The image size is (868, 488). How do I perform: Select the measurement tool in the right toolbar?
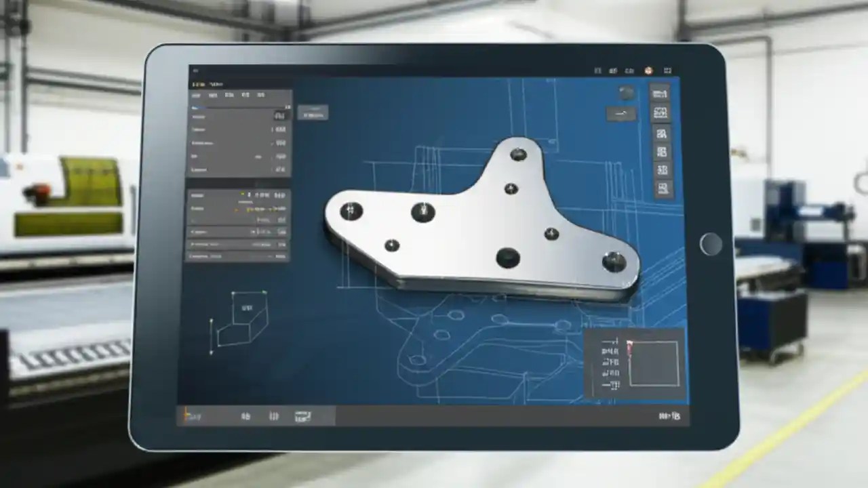pos(660,94)
